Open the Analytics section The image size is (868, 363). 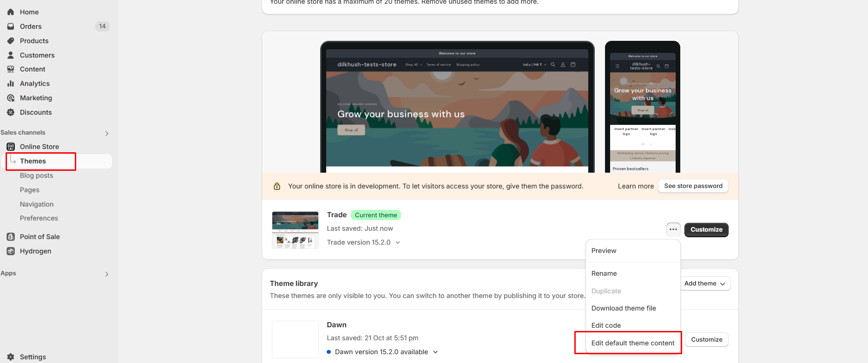[35, 84]
